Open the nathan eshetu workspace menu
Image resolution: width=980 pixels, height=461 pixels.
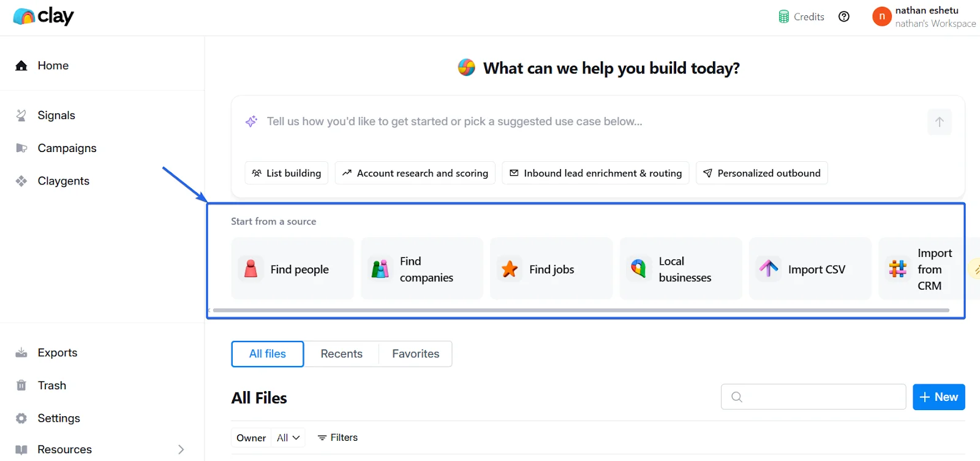click(924, 17)
